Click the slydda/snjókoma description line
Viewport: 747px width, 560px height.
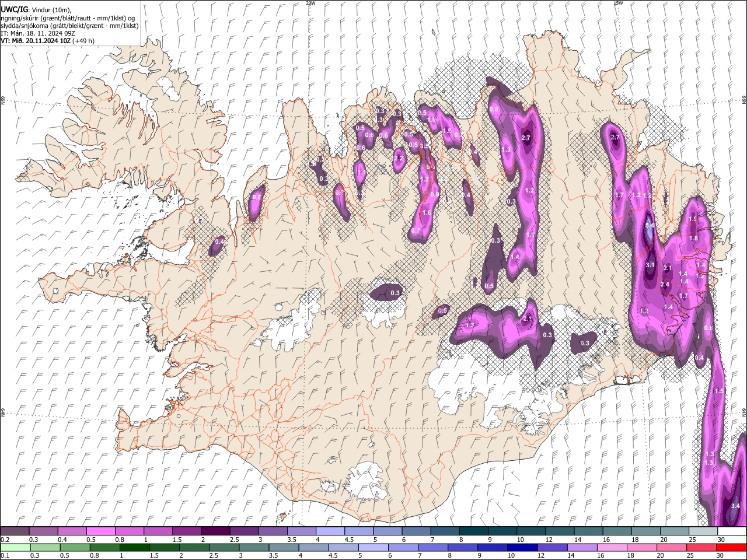pos(69,26)
